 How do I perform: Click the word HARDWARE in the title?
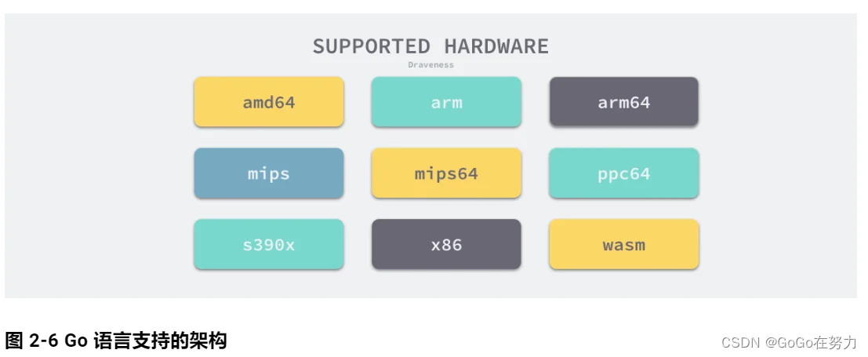tap(496, 46)
